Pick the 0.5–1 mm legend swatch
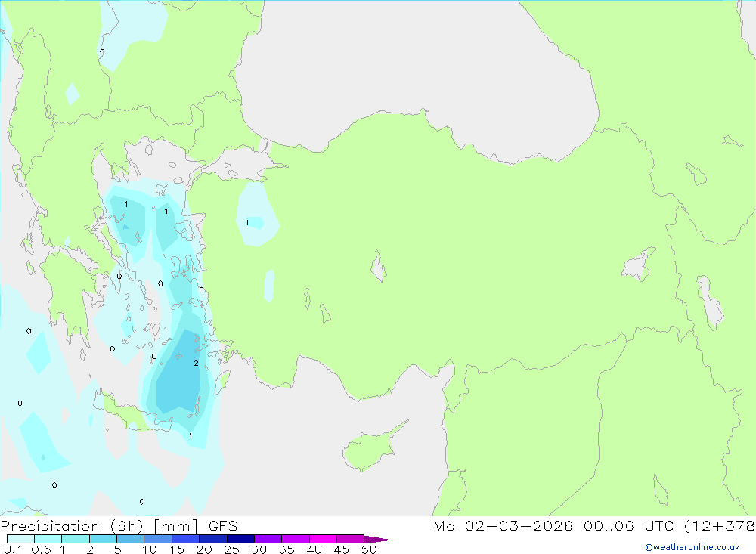The width and height of the screenshot is (756, 554). 48,539
